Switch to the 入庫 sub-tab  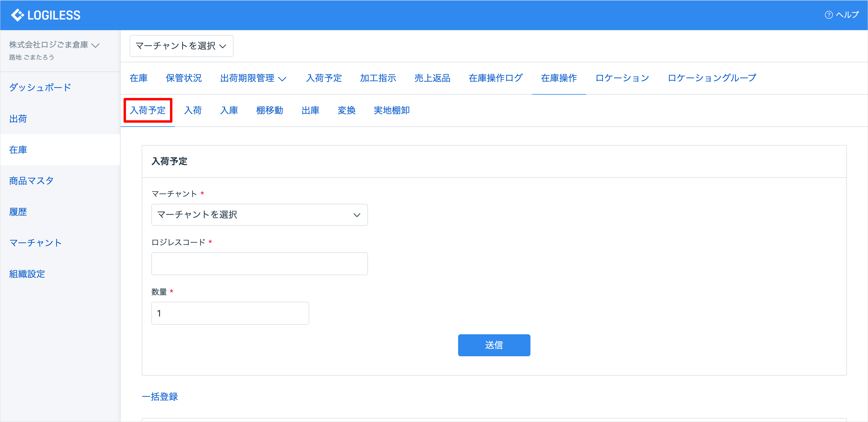click(x=229, y=111)
